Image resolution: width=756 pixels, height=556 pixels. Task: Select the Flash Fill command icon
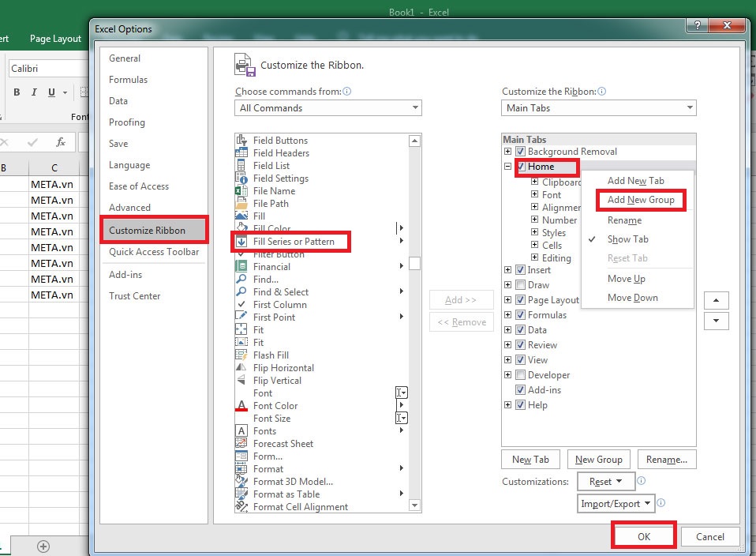tap(243, 355)
